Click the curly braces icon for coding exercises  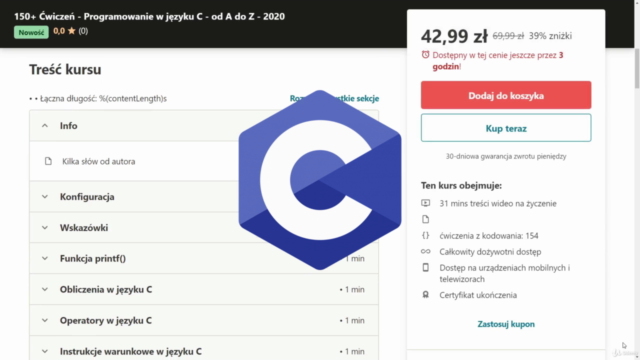click(x=425, y=236)
